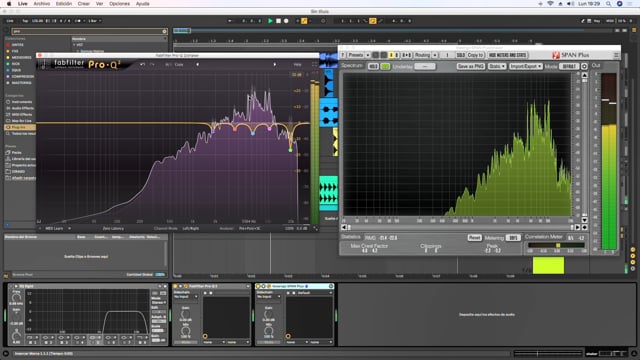Open Pro-Q 3 analyzer Pre+Post+SC settings

249,229
